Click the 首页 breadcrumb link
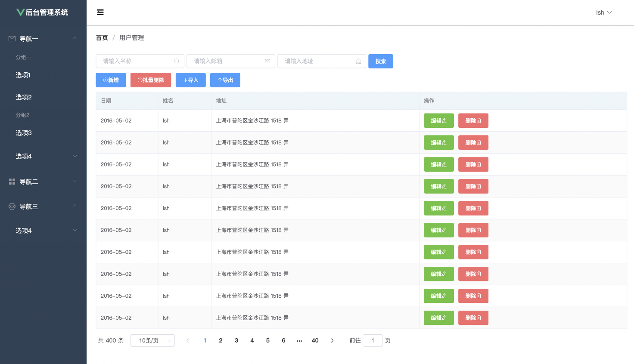Image resolution: width=634 pixels, height=364 pixels. point(102,38)
